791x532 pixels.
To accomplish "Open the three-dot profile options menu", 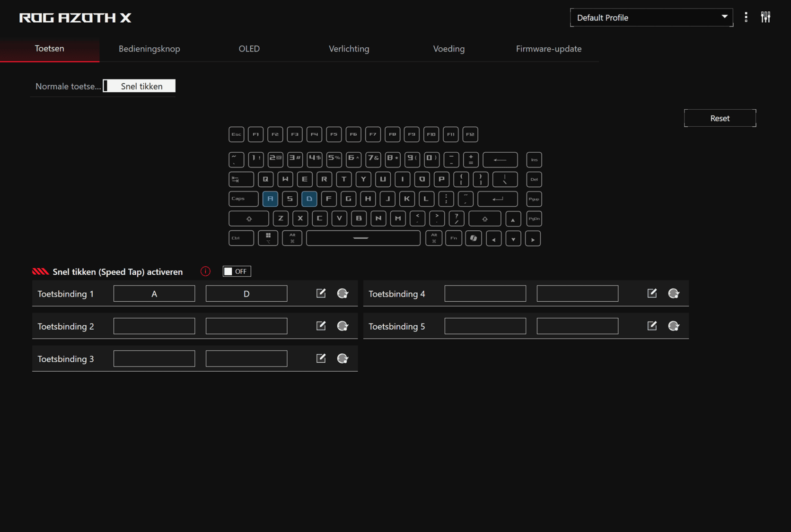I will (x=746, y=17).
